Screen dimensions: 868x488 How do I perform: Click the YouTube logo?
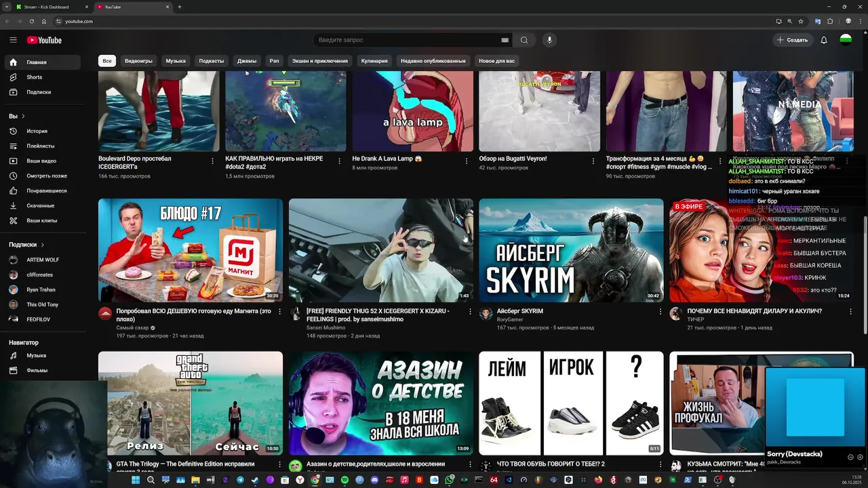tap(44, 40)
